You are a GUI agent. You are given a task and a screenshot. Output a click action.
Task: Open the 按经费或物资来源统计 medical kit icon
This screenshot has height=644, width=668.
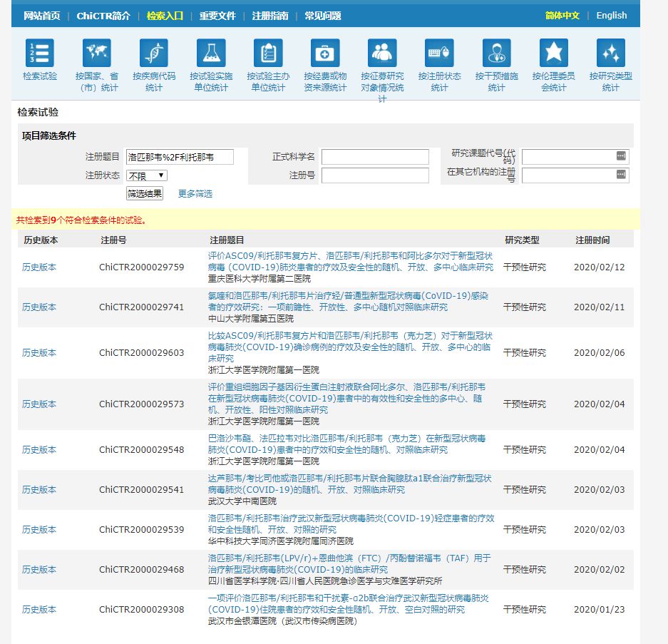(325, 53)
